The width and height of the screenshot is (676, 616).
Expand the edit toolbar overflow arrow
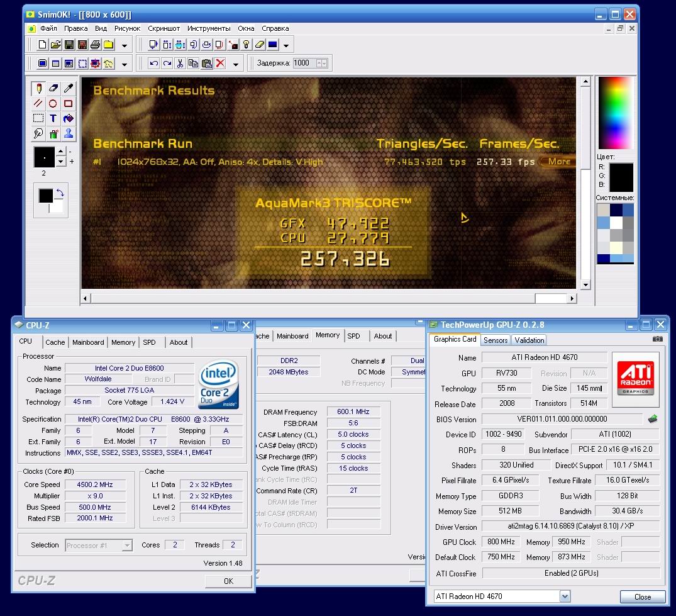click(235, 64)
